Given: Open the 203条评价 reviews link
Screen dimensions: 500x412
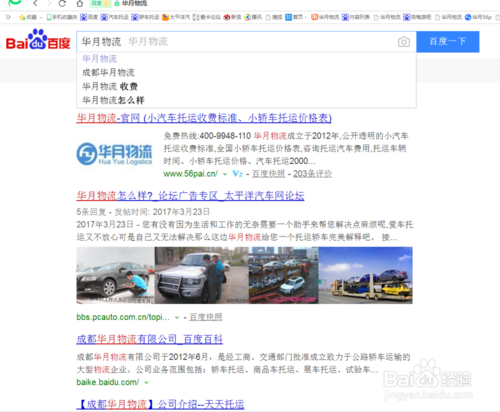Looking at the screenshot, I should tap(313, 174).
